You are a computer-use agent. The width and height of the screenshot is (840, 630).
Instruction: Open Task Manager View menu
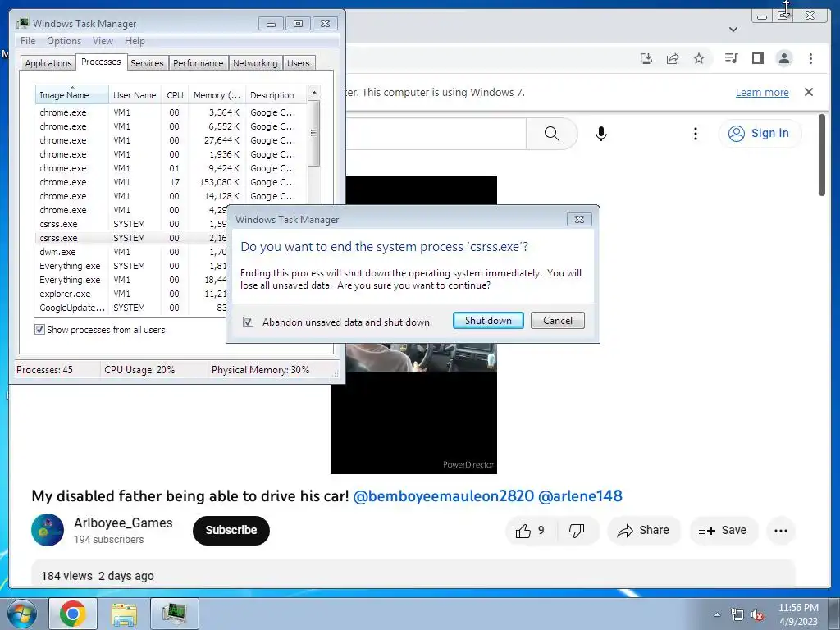tap(103, 41)
